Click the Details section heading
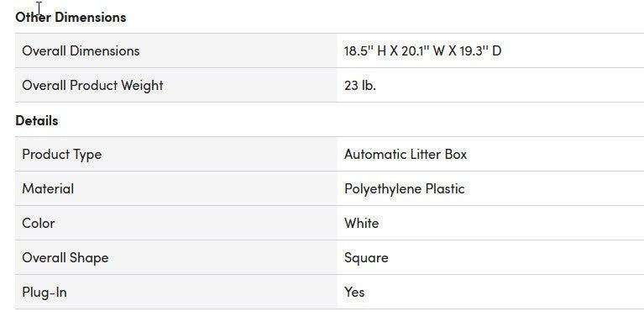The height and width of the screenshot is (322, 644). pos(37,121)
